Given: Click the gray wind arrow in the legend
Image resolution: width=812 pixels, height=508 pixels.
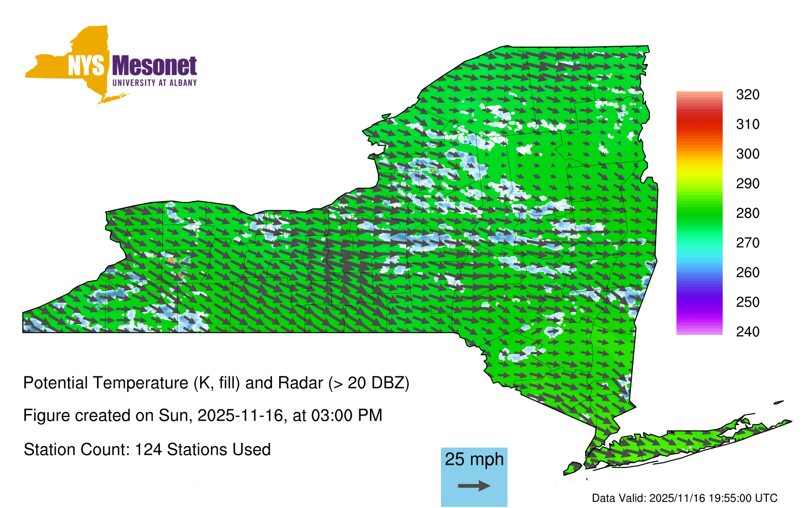Looking at the screenshot, I should 474,486.
